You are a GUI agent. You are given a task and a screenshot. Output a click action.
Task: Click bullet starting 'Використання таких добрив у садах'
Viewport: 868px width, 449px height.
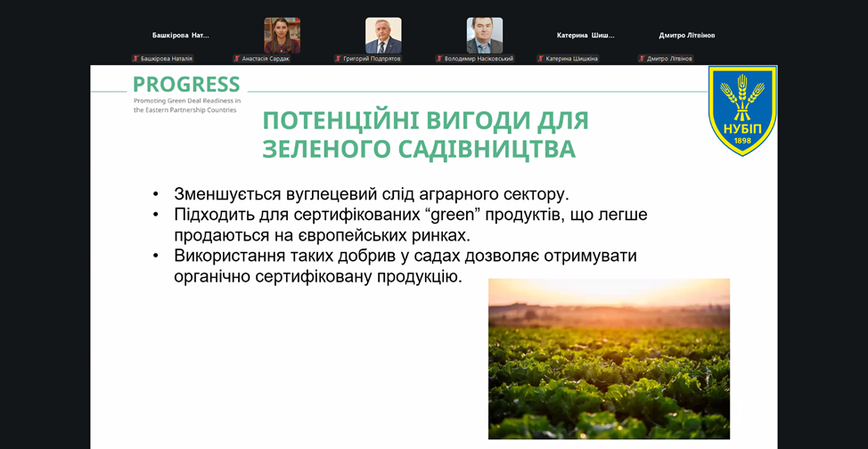(405, 257)
